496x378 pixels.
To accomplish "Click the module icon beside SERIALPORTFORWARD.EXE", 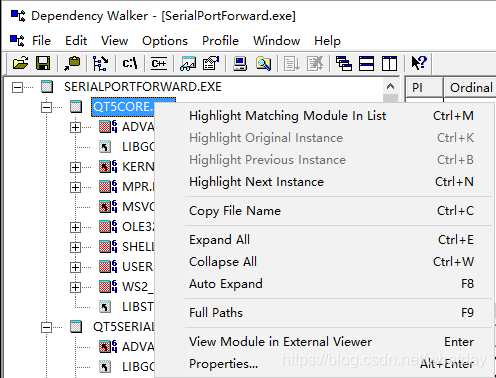I will [x=47, y=87].
